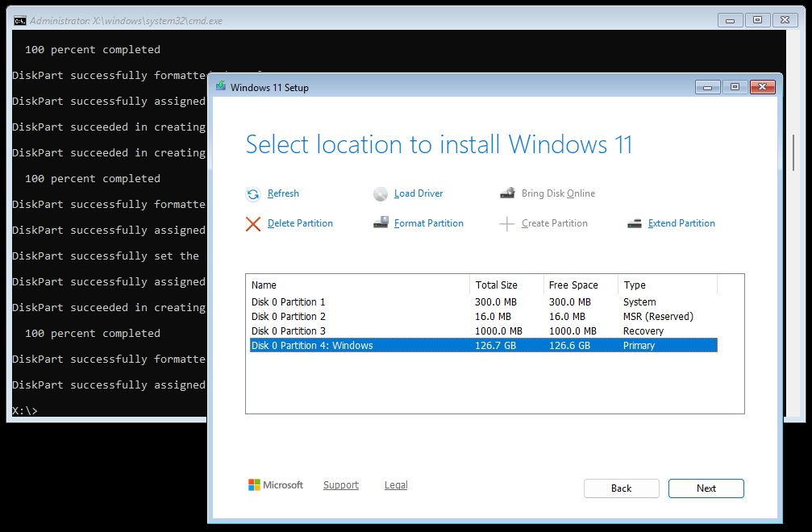This screenshot has width=812, height=532.
Task: Click the Windows 11 Setup title bar icon
Action: tap(221, 86)
